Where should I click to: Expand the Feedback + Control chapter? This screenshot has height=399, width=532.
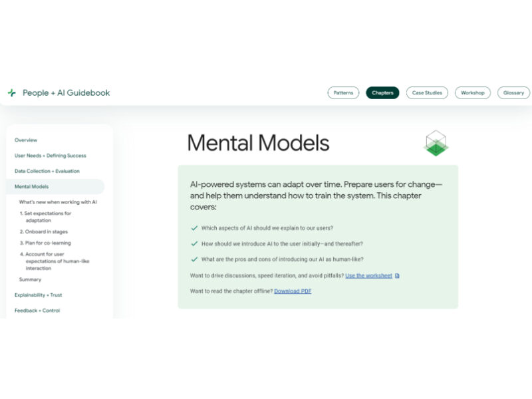click(37, 311)
